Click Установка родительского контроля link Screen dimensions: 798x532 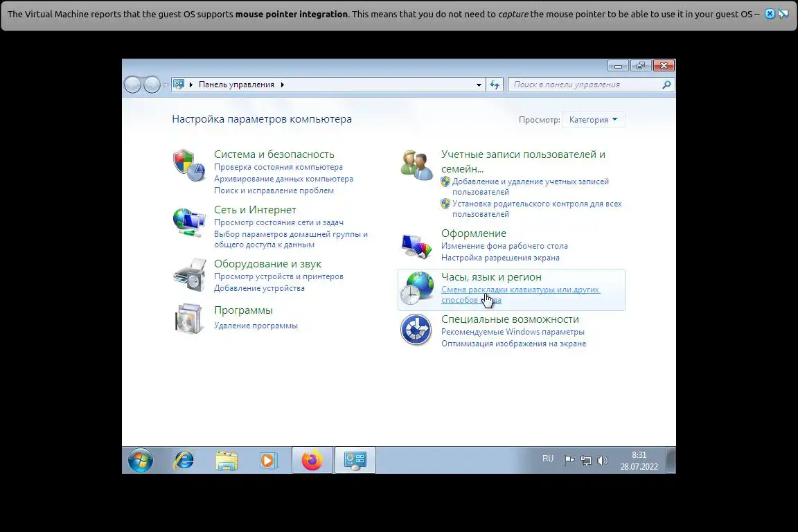click(x=537, y=209)
